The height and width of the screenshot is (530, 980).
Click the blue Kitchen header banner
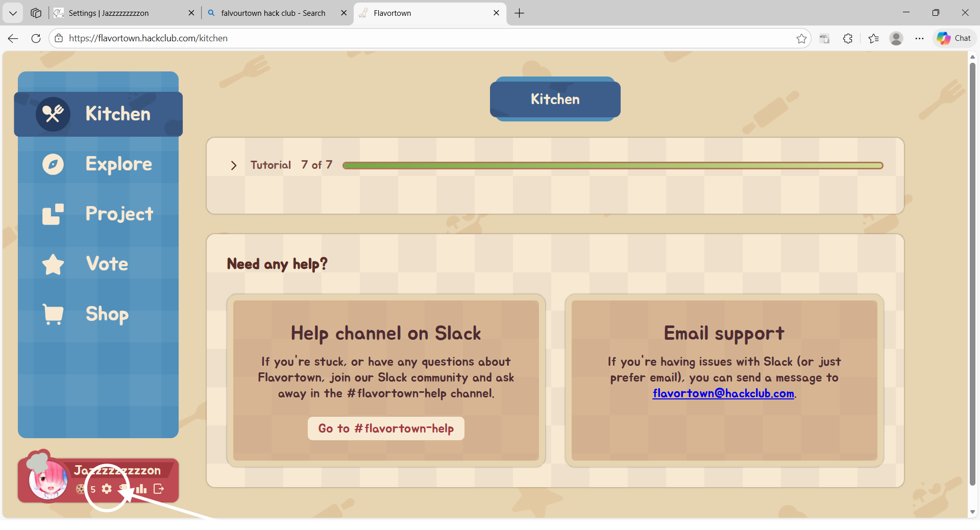pyautogui.click(x=555, y=99)
